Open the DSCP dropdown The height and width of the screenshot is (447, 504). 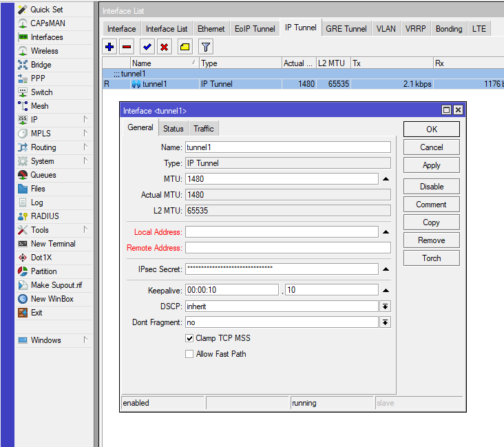385,306
